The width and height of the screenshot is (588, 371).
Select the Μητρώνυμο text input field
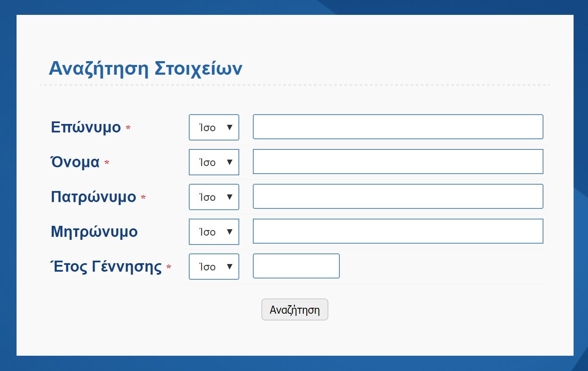(x=398, y=231)
